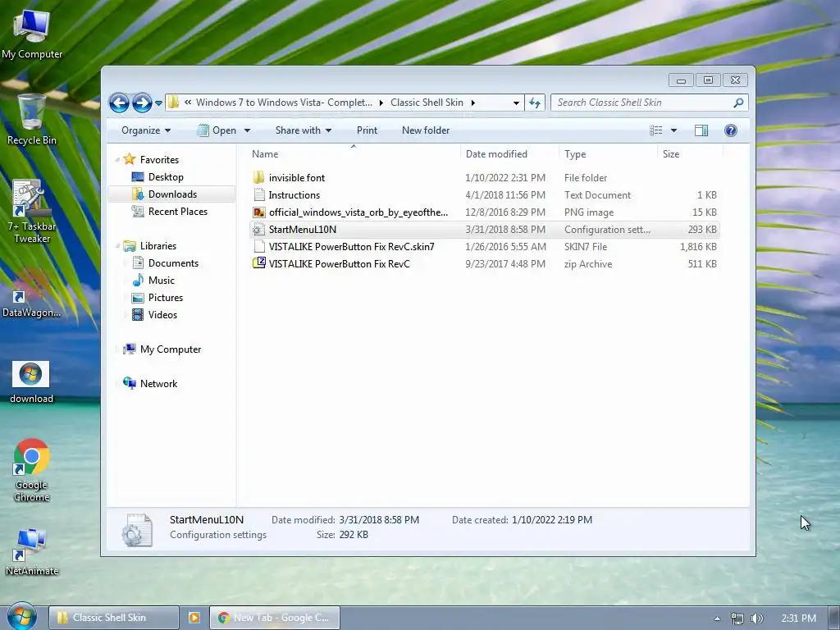The height and width of the screenshot is (630, 840).
Task: Click the 2:31 PM taskbar clock
Action: coord(798,619)
